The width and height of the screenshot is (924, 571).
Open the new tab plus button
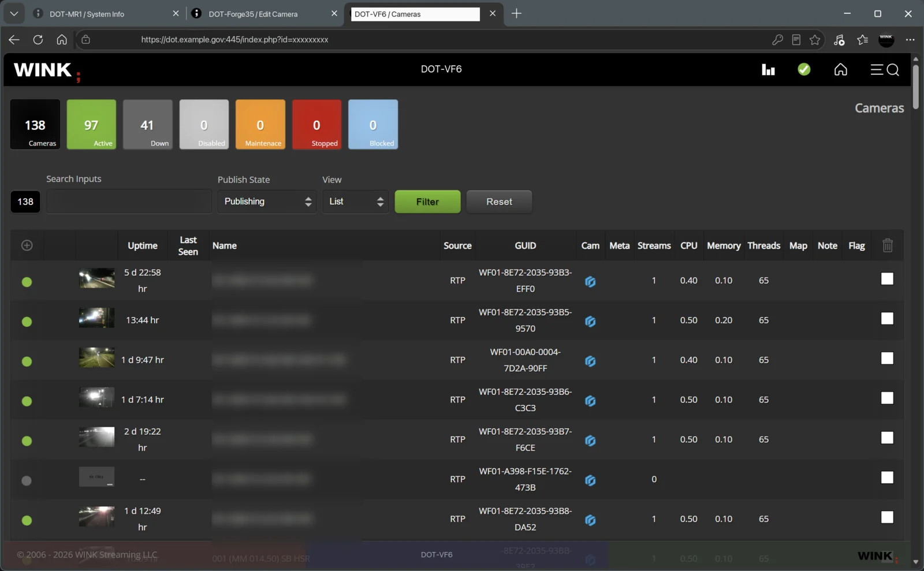516,13
